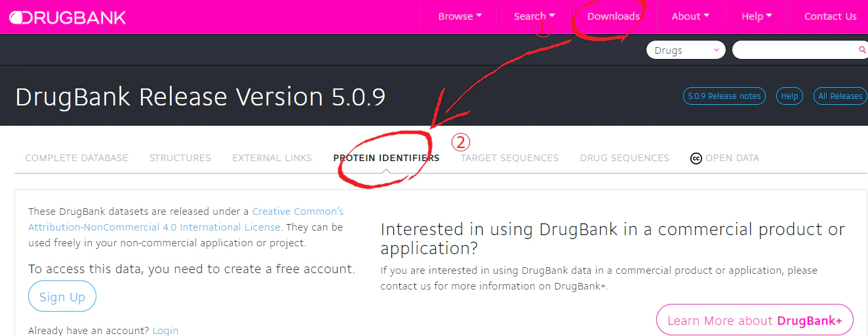Open Creative Commons license link

186,219
